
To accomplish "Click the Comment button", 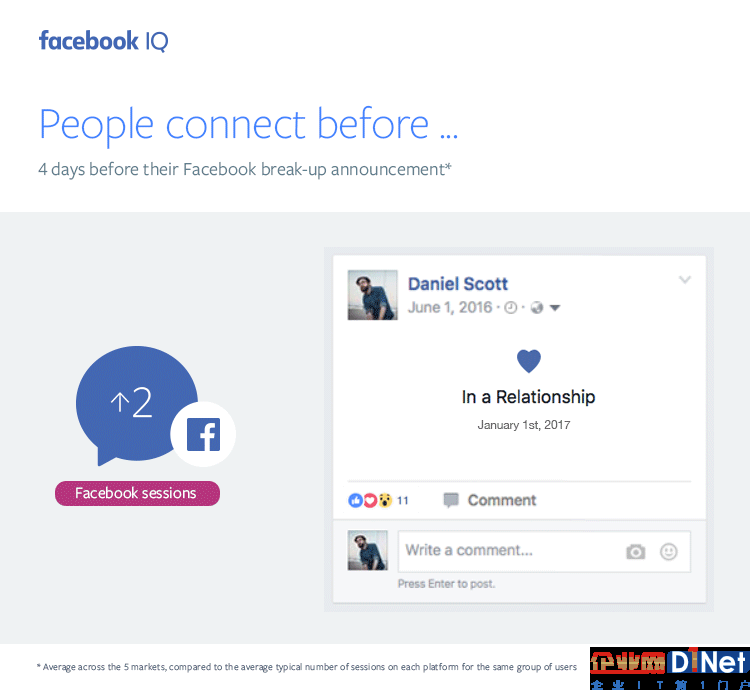I will click(x=490, y=500).
